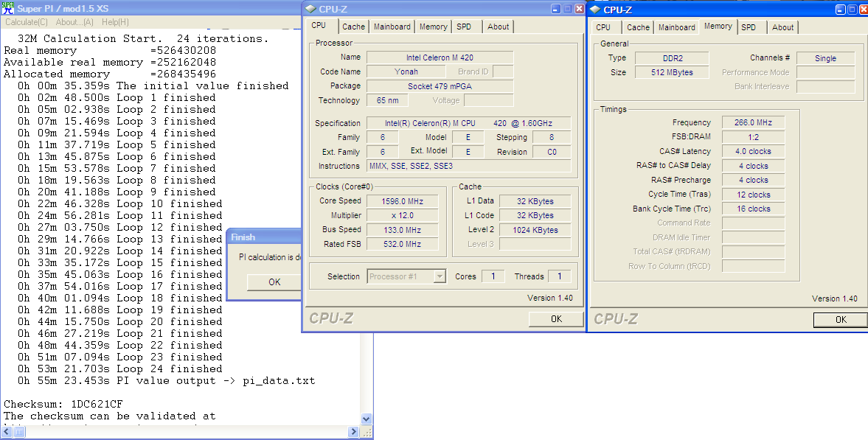
Task: Click OK button in right CPU-Z window
Action: pos(841,319)
